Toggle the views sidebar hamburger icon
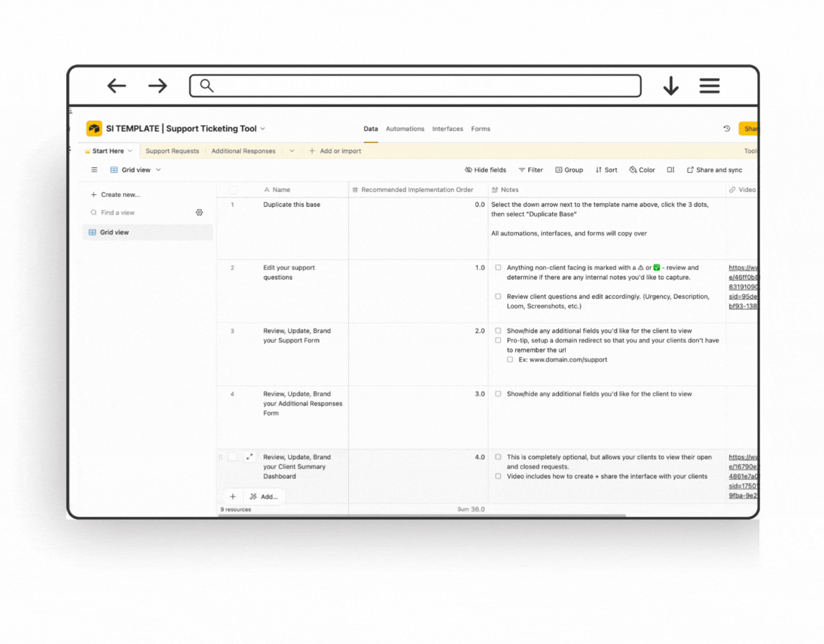This screenshot has width=824, height=644. tap(94, 170)
